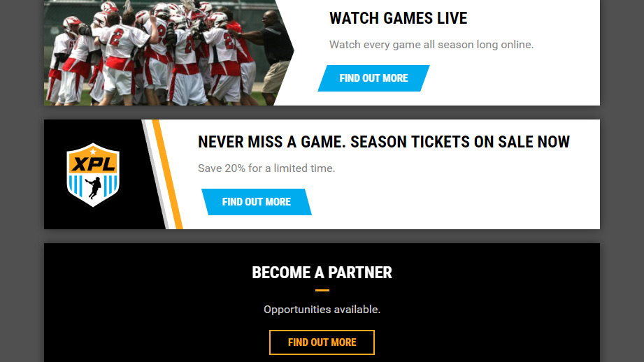Viewport: 644px width, 362px height.
Task: Click the lacrosse player silhouette in the logo
Action: [94, 187]
